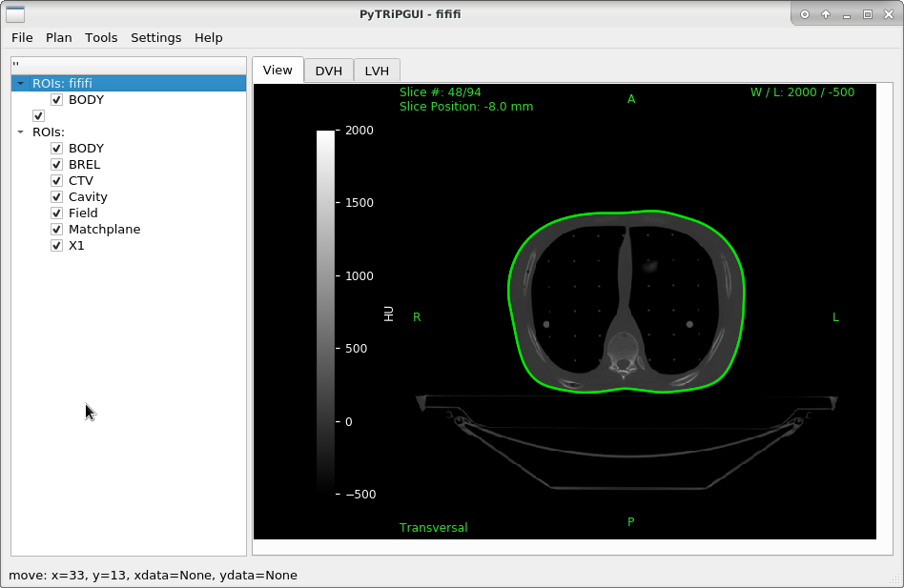Collapse the ROIs: list expander
Image resolution: width=904 pixels, height=588 pixels.
(20, 132)
